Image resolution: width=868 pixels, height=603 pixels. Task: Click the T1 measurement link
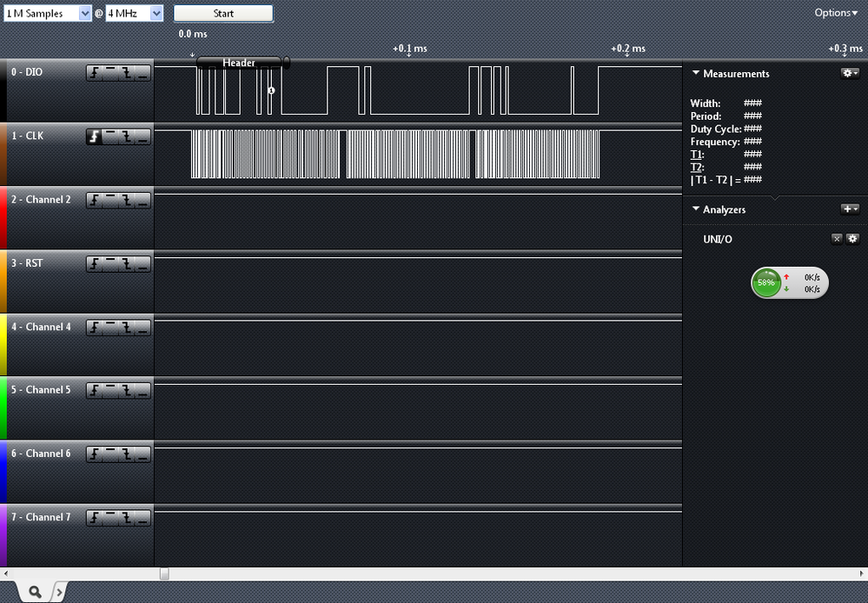tap(698, 155)
